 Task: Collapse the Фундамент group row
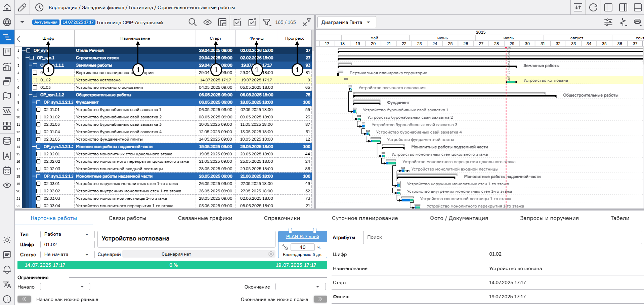coord(34,102)
